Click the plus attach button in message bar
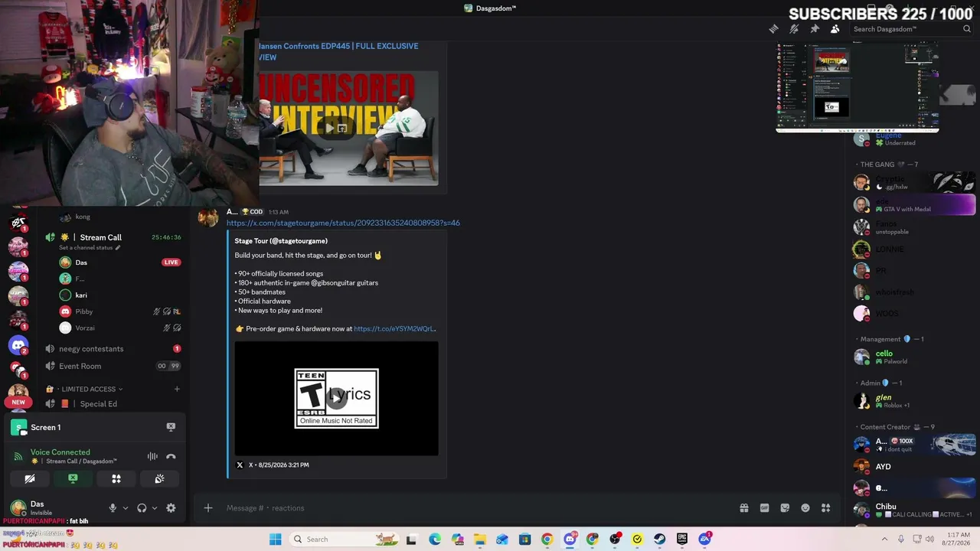Screen dimensions: 980x551 tap(207, 508)
